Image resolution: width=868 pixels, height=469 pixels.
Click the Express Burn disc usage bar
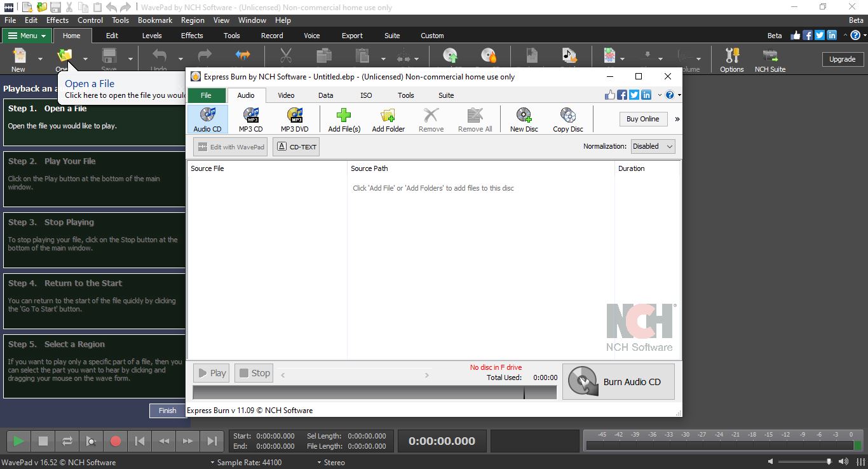click(375, 393)
